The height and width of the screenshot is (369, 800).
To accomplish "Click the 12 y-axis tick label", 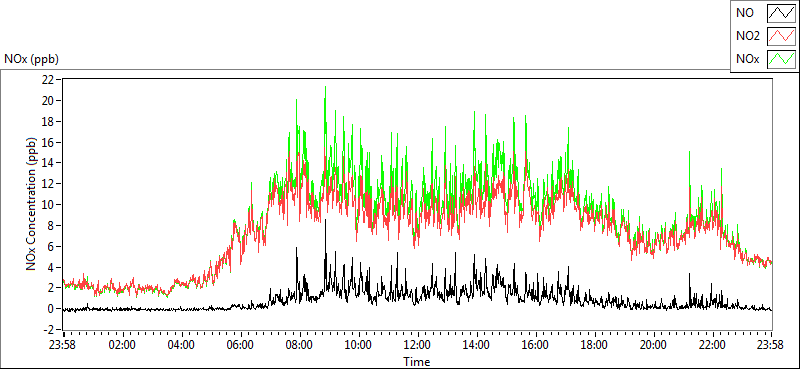I will (48, 184).
